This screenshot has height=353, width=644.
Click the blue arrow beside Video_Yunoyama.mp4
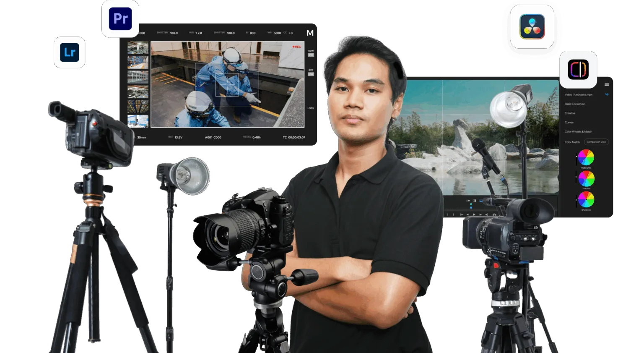point(606,94)
